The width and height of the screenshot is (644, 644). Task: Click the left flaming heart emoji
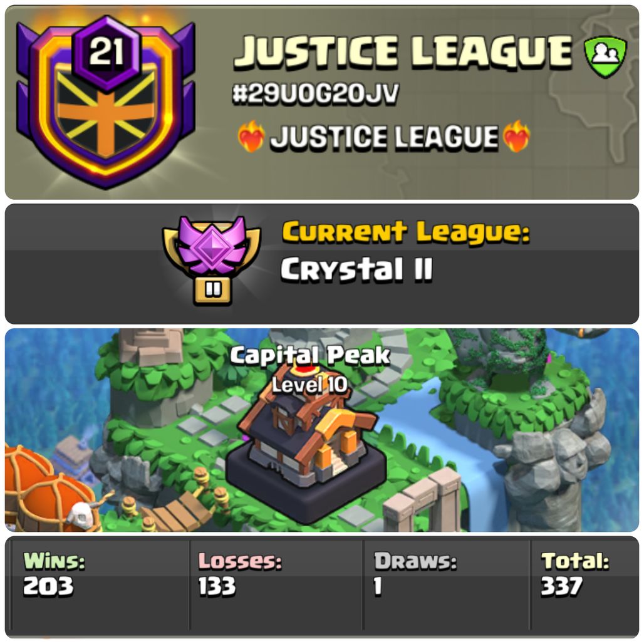(251, 137)
